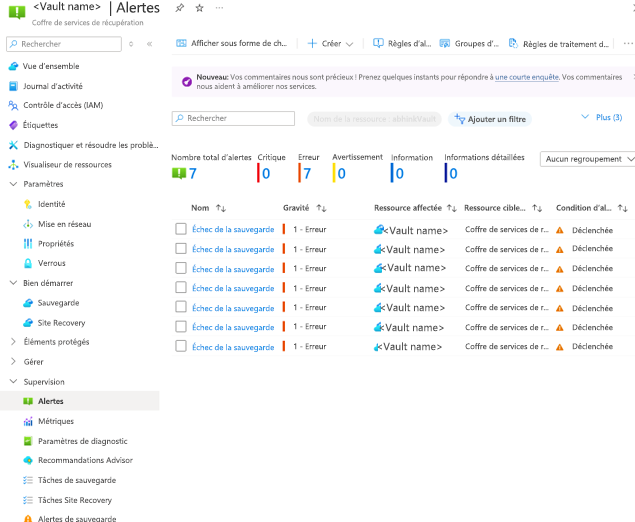
Task: Check the first Échec de la sauvegarde row
Action: (181, 229)
